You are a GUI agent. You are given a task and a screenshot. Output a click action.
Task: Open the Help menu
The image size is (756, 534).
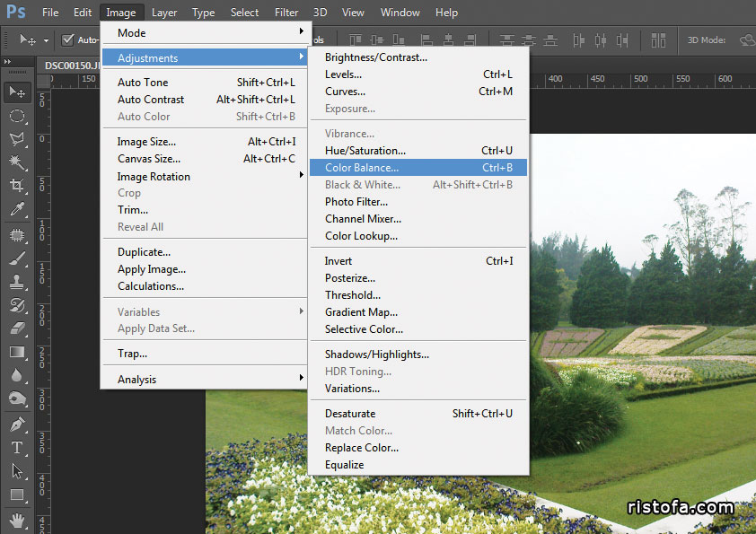[x=446, y=13]
